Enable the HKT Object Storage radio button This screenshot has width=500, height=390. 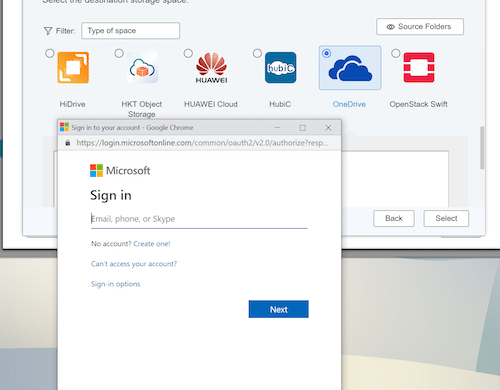pyautogui.click(x=119, y=53)
